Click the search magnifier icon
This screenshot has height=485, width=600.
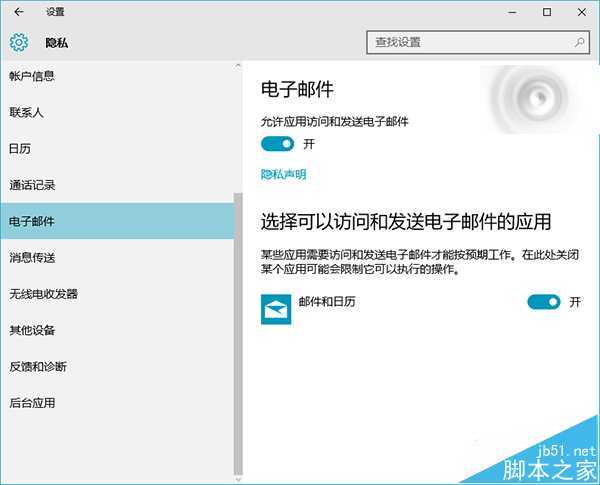point(579,42)
